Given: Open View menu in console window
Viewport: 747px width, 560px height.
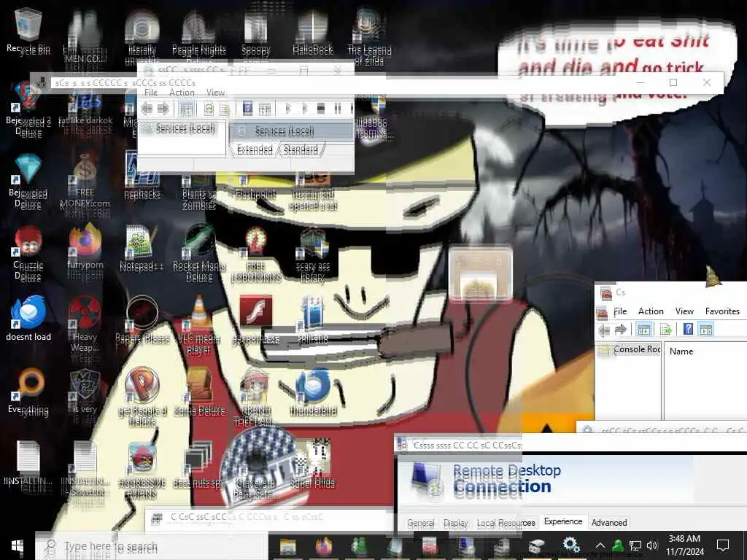Looking at the screenshot, I should pos(684,311).
